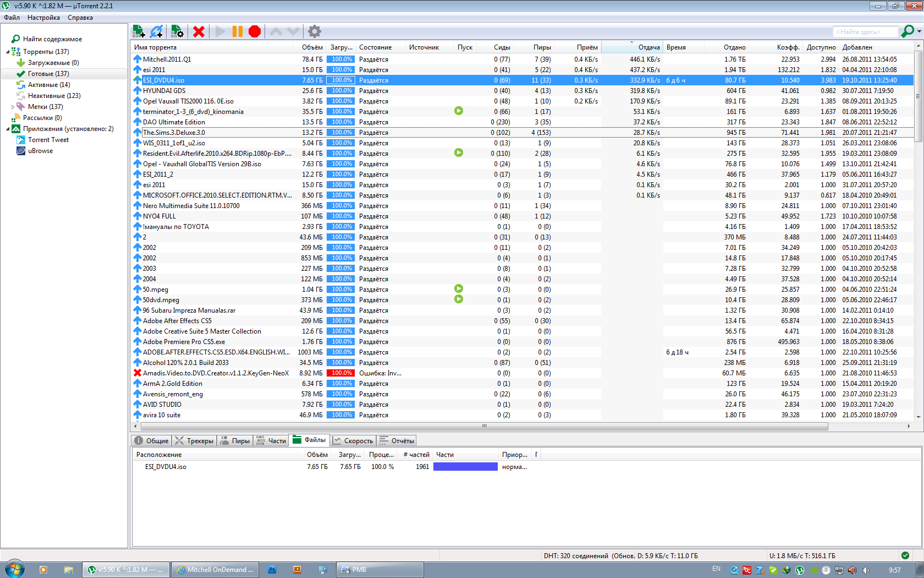The image size is (924, 578).
Task: Click the red 100.0% progress bar of Amadis
Action: pyautogui.click(x=342, y=373)
